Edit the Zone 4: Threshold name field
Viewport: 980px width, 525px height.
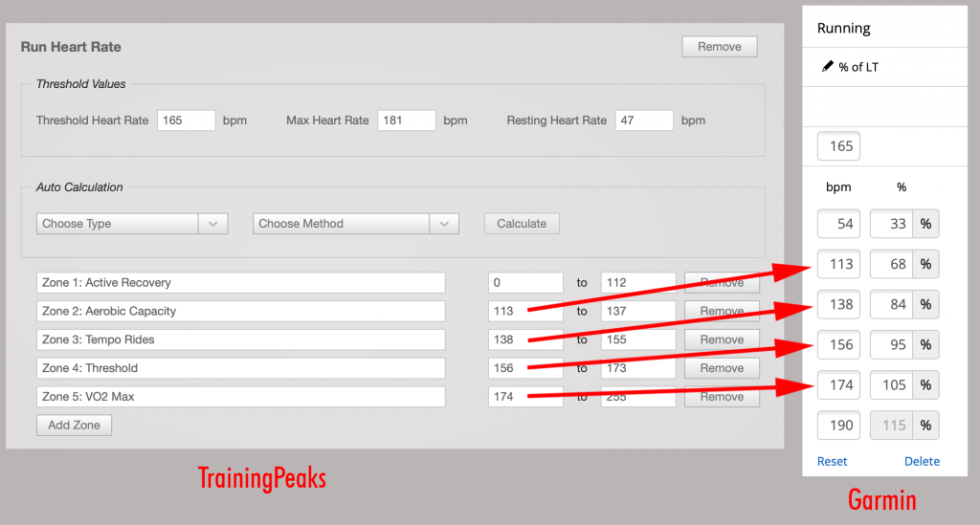pos(240,368)
